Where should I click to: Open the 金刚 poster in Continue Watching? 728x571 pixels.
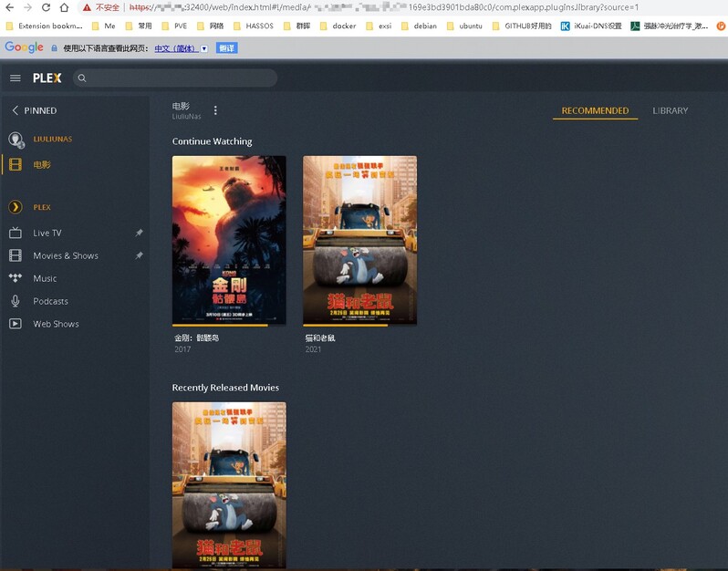coord(229,240)
